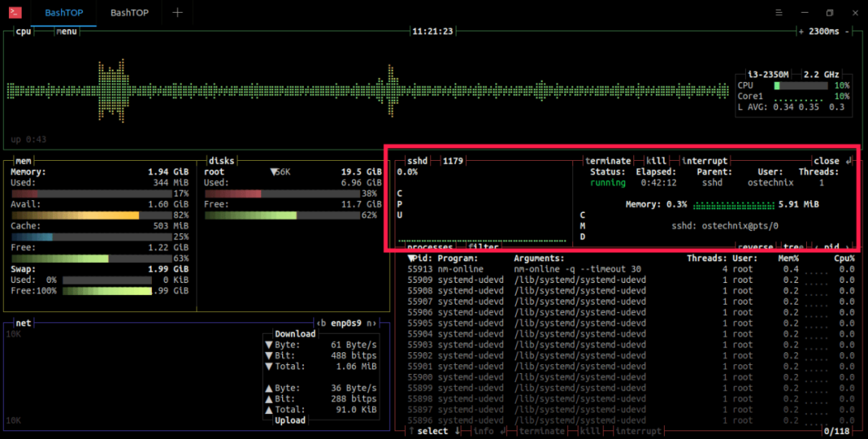Click the up arrow beside select
Image resolution: width=868 pixels, height=439 pixels.
pyautogui.click(x=411, y=432)
